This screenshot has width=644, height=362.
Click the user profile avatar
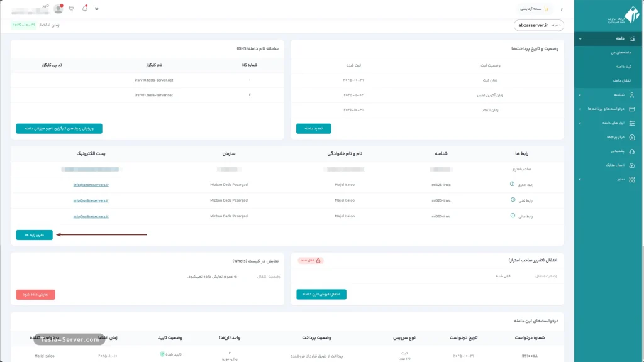pyautogui.click(x=58, y=9)
